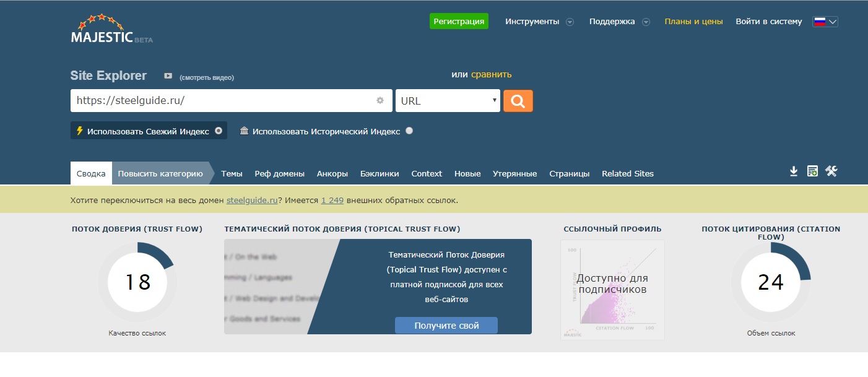
Task: Expand the Поддержка menu arrow
Action: [x=646, y=22]
